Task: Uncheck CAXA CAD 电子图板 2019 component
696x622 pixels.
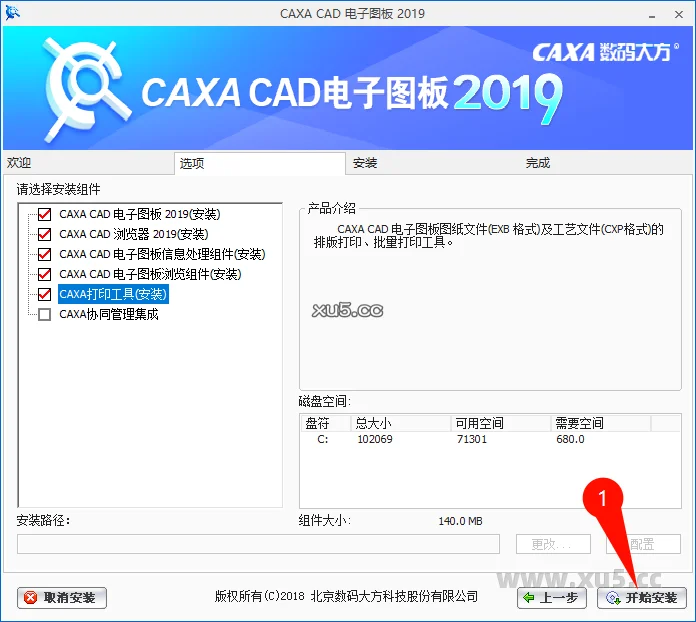Action: (x=44, y=214)
